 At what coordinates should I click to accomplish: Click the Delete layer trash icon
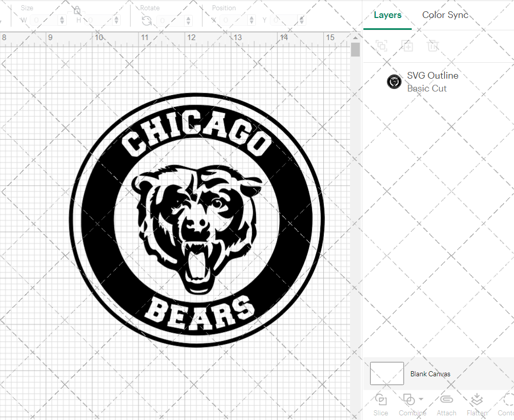[433, 46]
